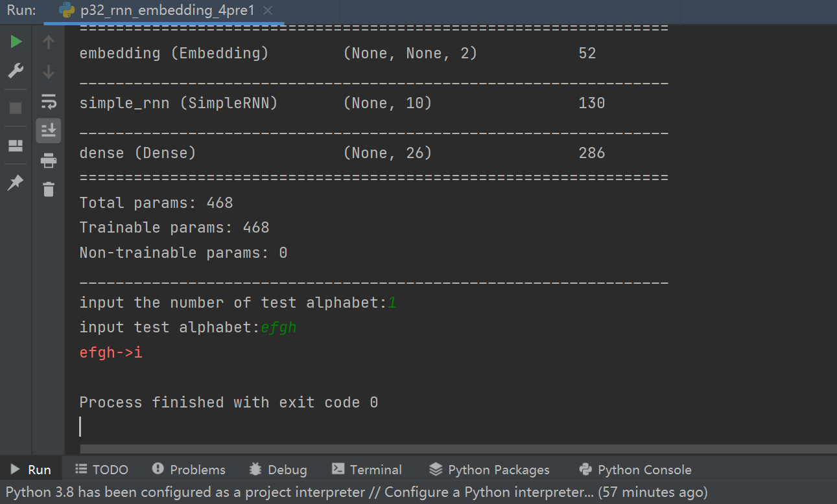
Task: Toggle soft-wrap for console output
Action: point(49,102)
